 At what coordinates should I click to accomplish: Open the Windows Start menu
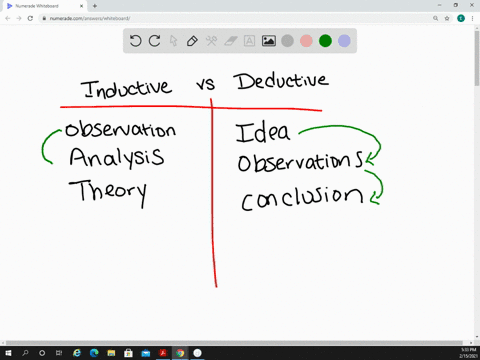[x=8, y=353]
